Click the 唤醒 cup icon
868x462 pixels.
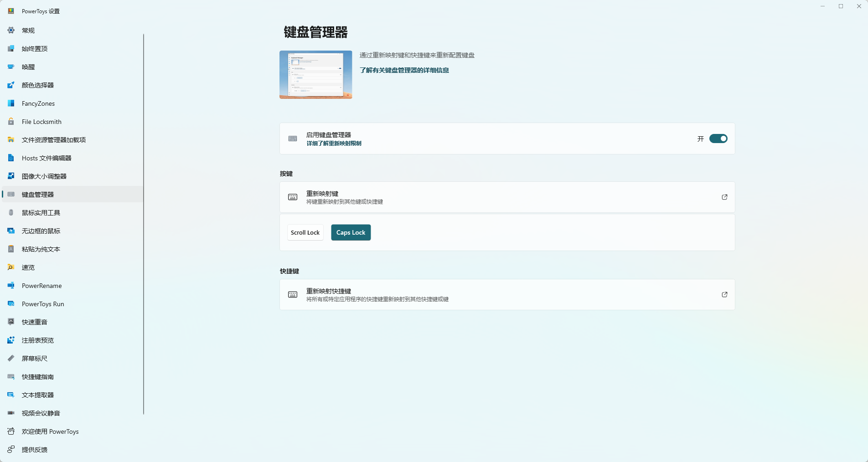point(11,67)
